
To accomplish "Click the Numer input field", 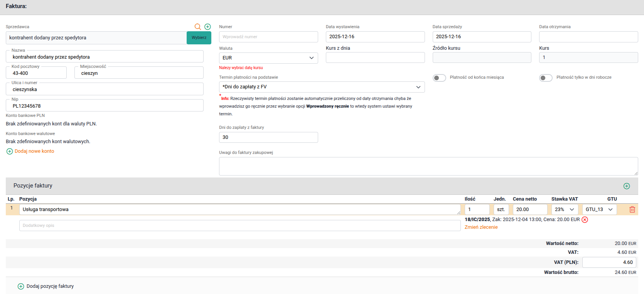I will (268, 37).
